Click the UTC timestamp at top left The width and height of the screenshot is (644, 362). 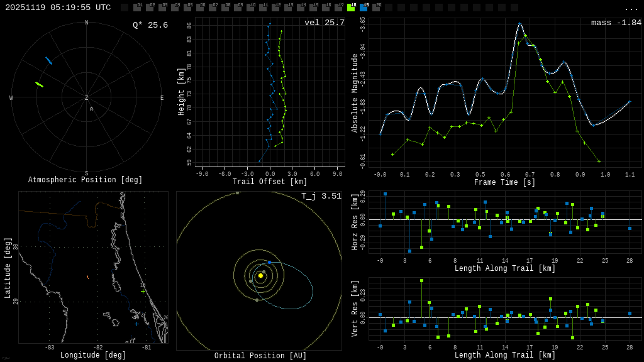point(58,8)
